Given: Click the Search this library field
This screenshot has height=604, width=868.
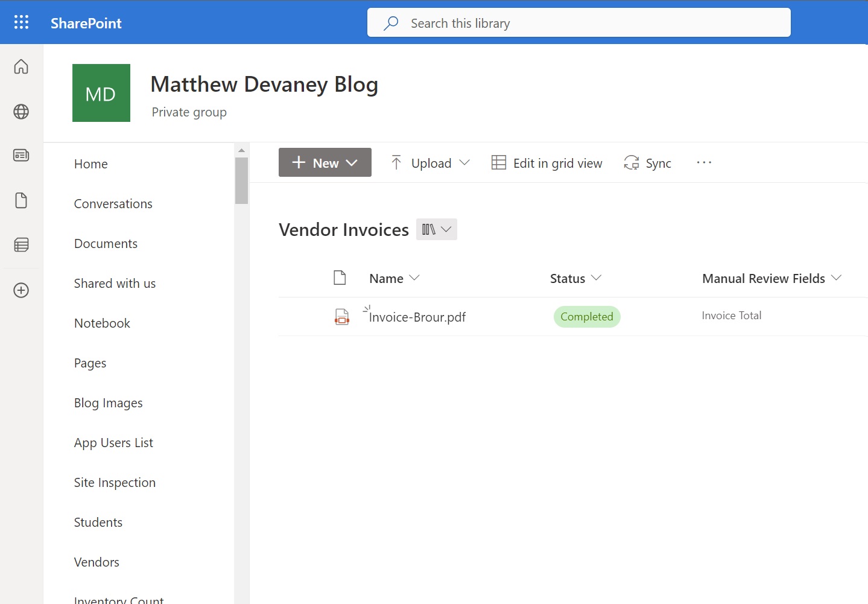Looking at the screenshot, I should click(x=578, y=22).
